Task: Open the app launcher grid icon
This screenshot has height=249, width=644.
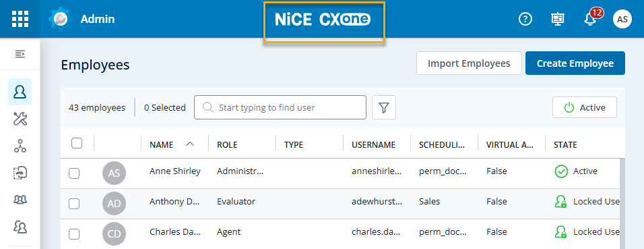Action: (x=20, y=19)
